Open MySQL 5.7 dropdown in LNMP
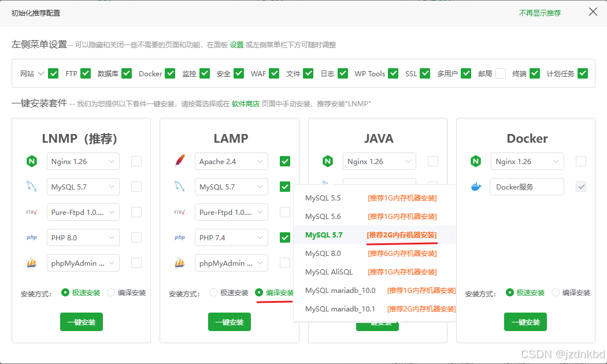The height and width of the screenshot is (364, 607). point(83,187)
